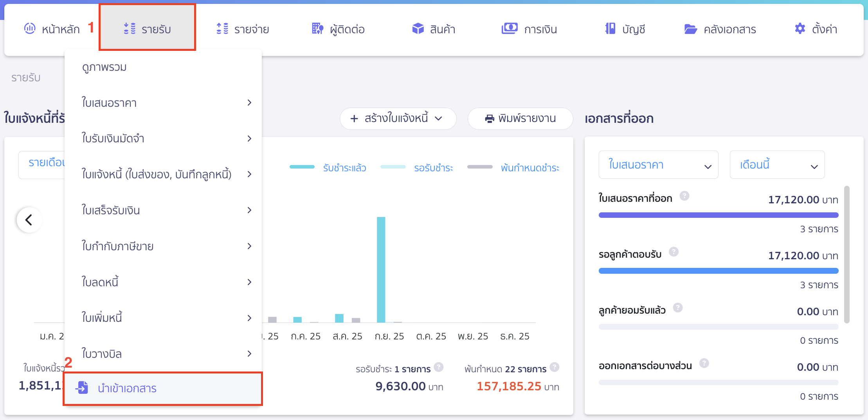Select the หน้าหลัก home icon
This screenshot has height=420, width=868.
pos(30,29)
